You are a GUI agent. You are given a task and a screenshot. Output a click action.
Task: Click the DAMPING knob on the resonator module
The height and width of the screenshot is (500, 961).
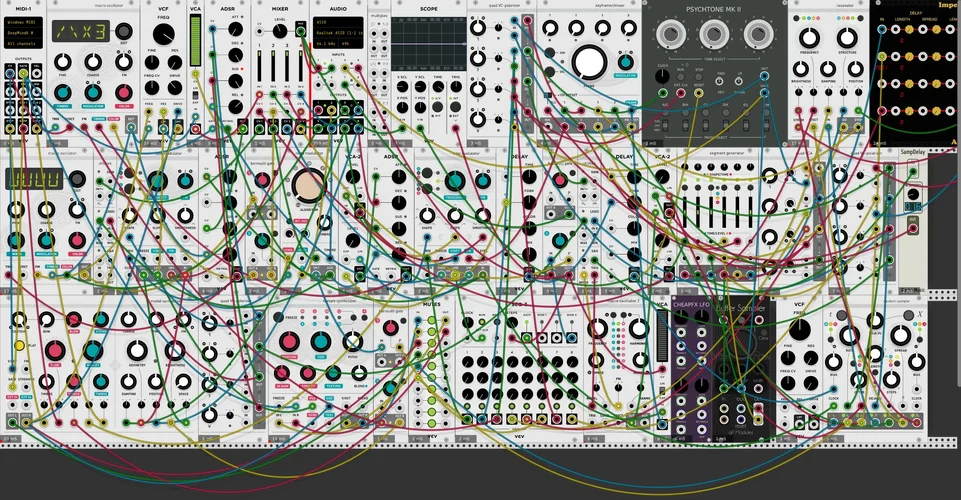pos(828,68)
